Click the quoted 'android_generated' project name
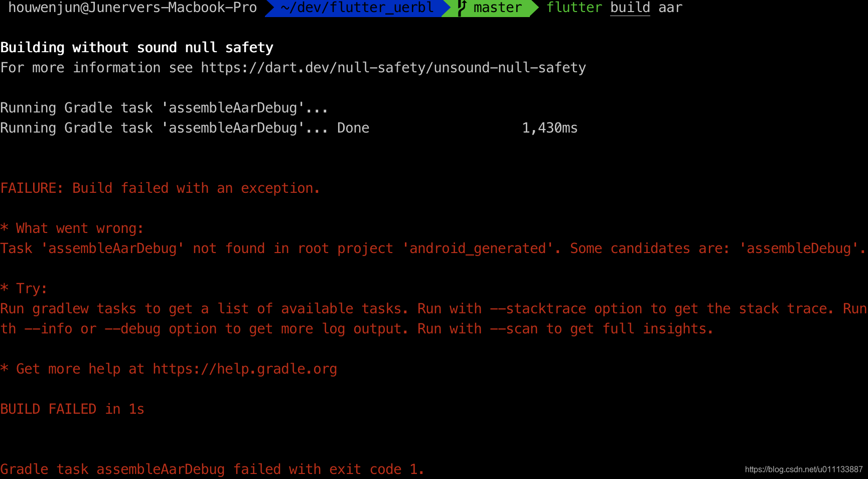868x479 pixels. pyautogui.click(x=478, y=249)
